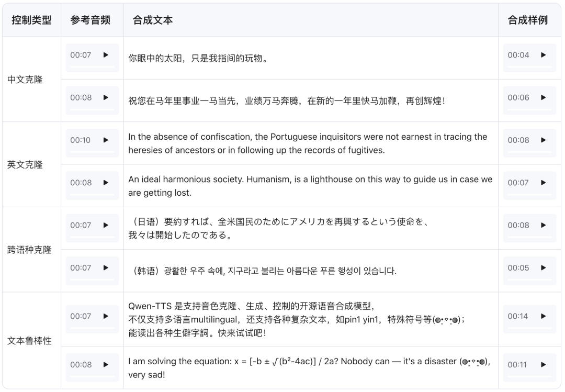Viewport: 565px width, 392px height.
Task: Play the Japanese row synthesized sample
Action: click(543, 226)
